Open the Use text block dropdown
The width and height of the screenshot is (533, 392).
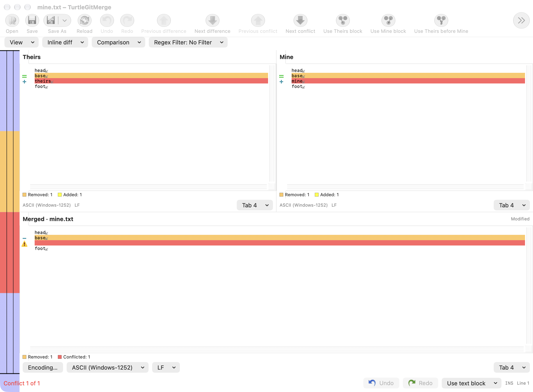471,383
